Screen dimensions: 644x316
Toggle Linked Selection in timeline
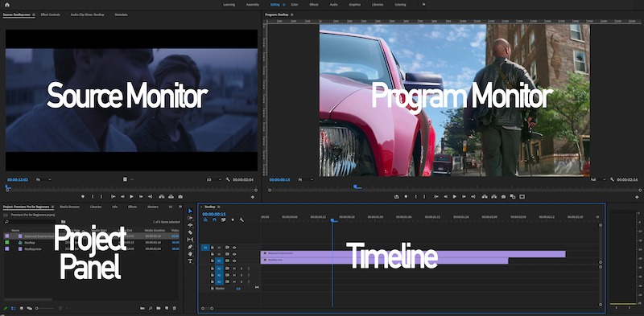tap(224, 220)
